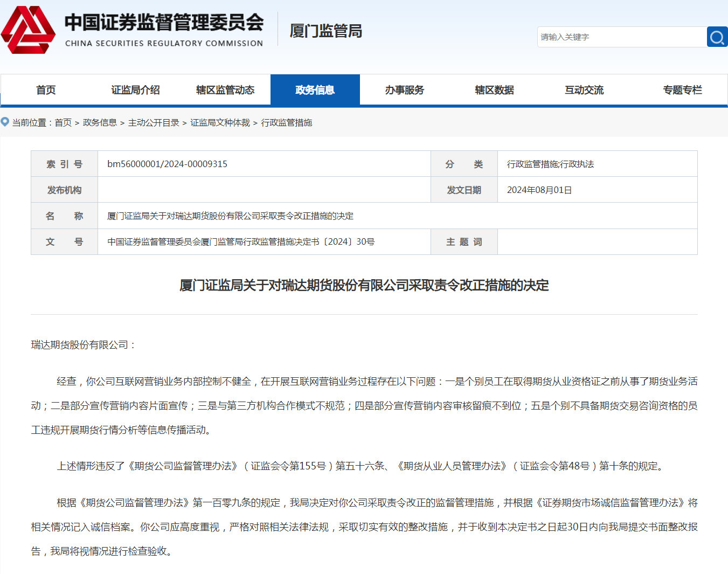This screenshot has width=728, height=574.
Task: Click the 名称 row document title cell
Action: pos(397,216)
